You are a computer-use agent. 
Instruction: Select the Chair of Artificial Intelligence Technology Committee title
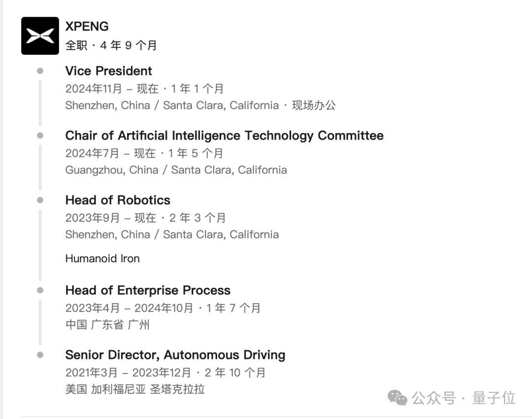point(224,136)
